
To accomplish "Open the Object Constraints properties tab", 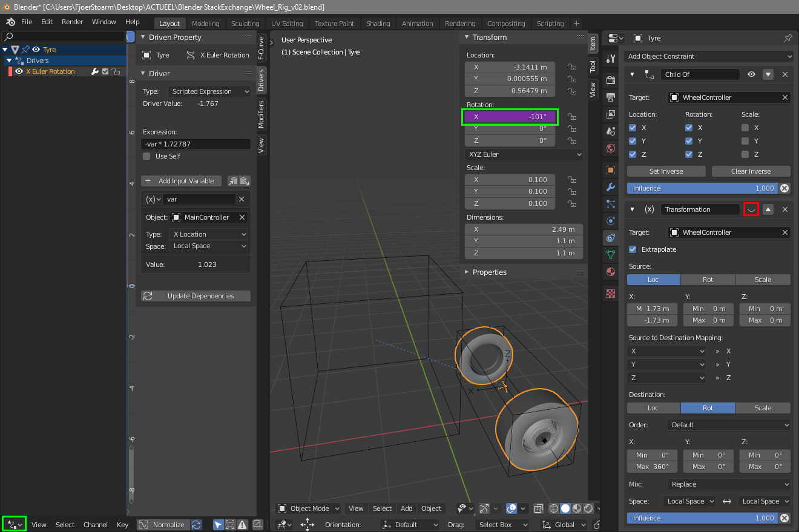I will tap(610, 238).
